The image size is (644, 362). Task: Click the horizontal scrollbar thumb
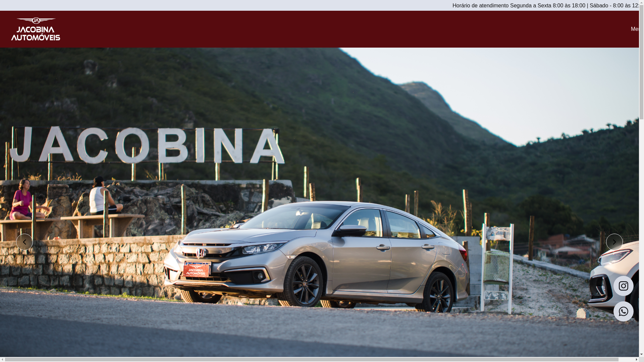(x=312, y=360)
